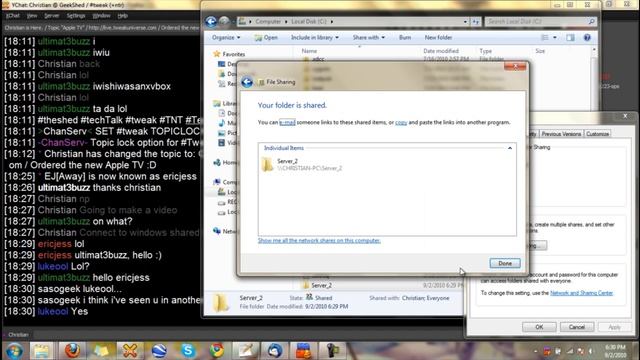Screen dimensions: 640x360
Task: Click the Date modified column header
Action: coord(441,51)
